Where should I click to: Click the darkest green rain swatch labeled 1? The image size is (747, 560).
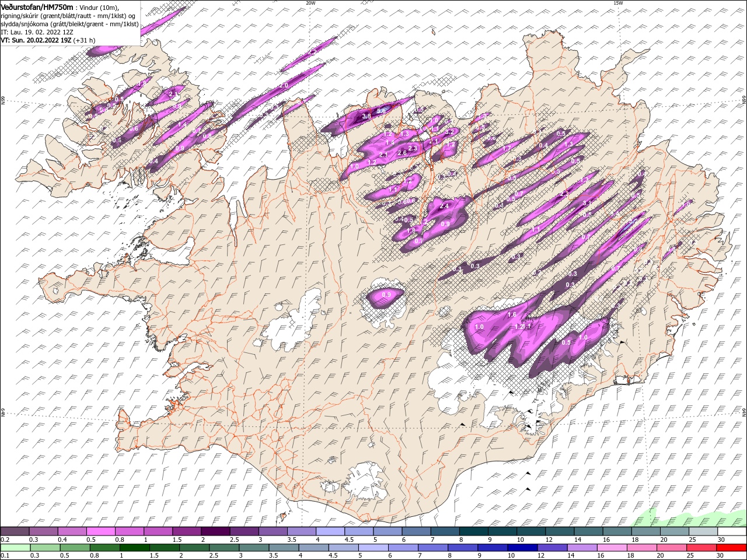tap(135, 548)
